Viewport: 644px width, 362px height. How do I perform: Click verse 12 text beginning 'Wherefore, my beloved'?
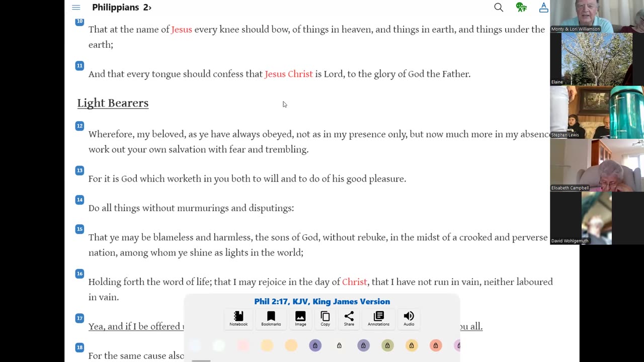pyautogui.click(x=319, y=142)
